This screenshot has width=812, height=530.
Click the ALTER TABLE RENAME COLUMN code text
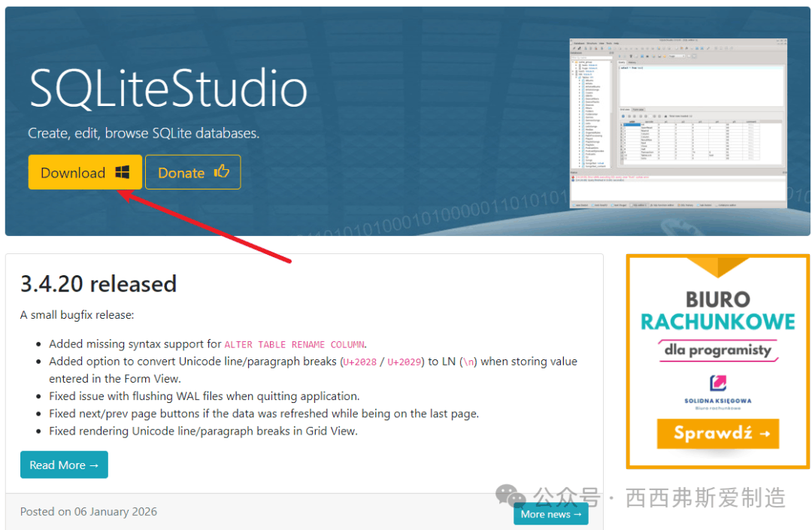pyautogui.click(x=294, y=344)
